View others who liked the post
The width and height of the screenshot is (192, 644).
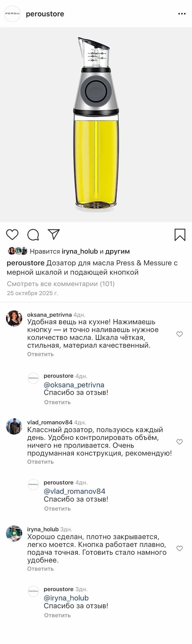[x=117, y=251]
